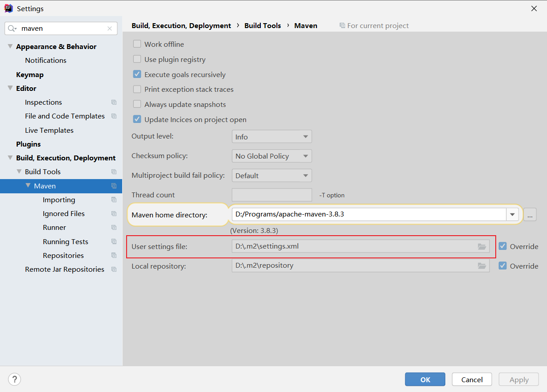Open Keymap settings

point(30,74)
